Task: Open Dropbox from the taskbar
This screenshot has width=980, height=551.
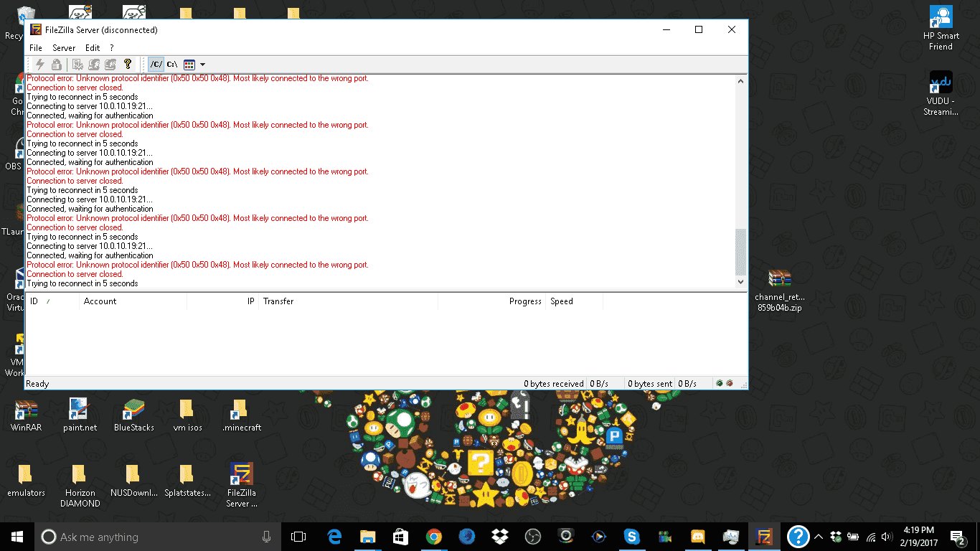Action: (499, 537)
